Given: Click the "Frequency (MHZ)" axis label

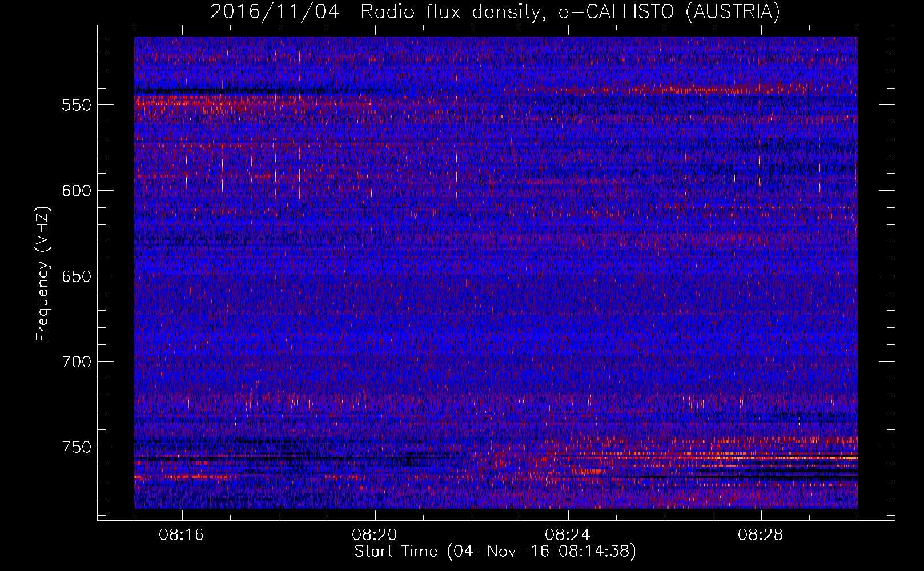Looking at the screenshot, I should coord(43,274).
